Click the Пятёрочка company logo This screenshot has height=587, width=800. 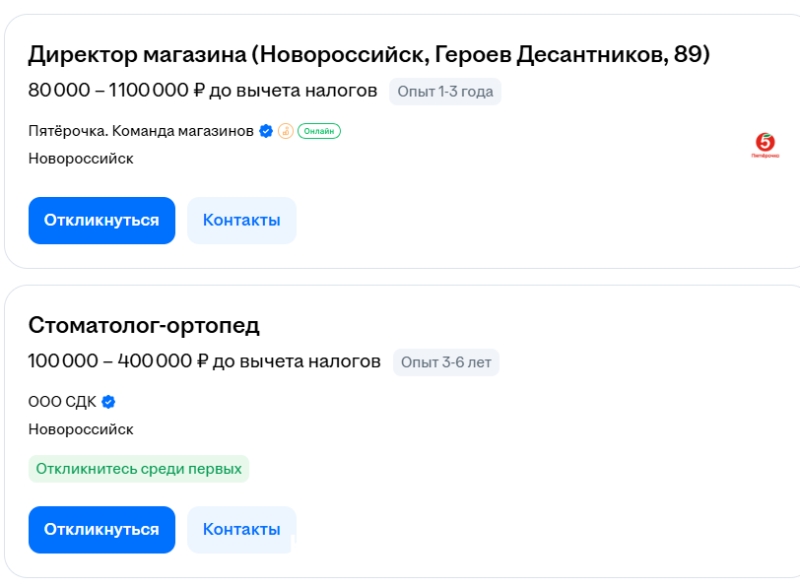tap(765, 146)
